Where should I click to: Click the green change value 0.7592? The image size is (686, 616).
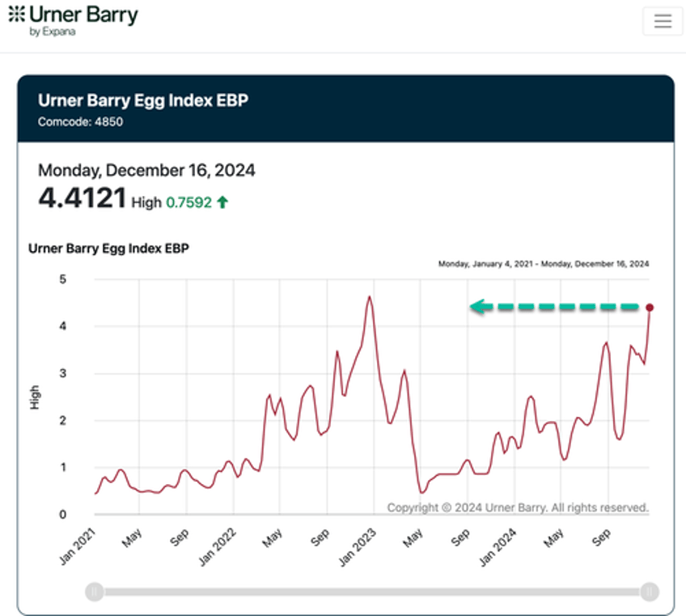click(189, 202)
